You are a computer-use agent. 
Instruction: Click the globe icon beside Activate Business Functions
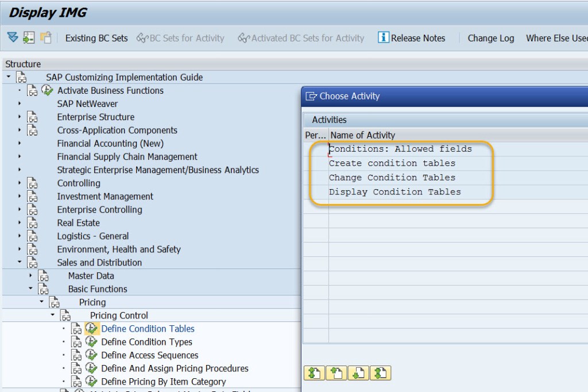point(47,90)
